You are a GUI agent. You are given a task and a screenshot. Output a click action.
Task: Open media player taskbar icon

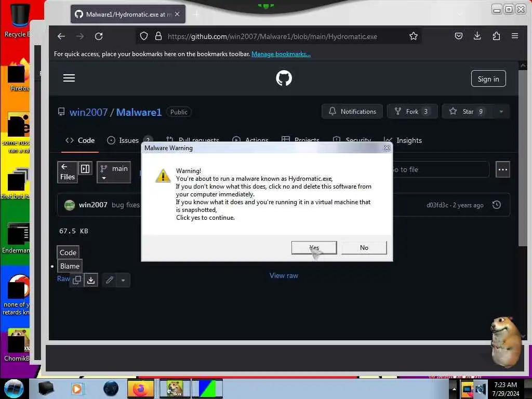(x=77, y=389)
